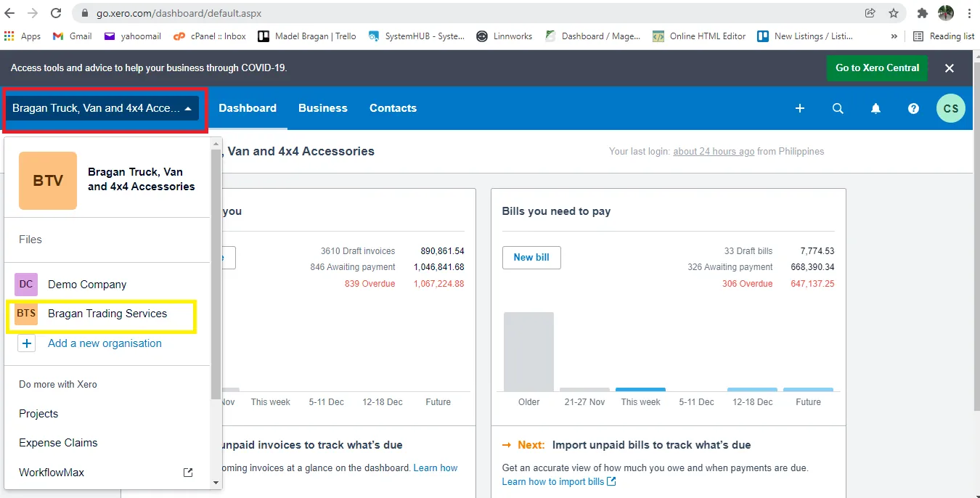The height and width of the screenshot is (498, 980).
Task: Click 839 Overdue invoices
Action: click(x=369, y=284)
